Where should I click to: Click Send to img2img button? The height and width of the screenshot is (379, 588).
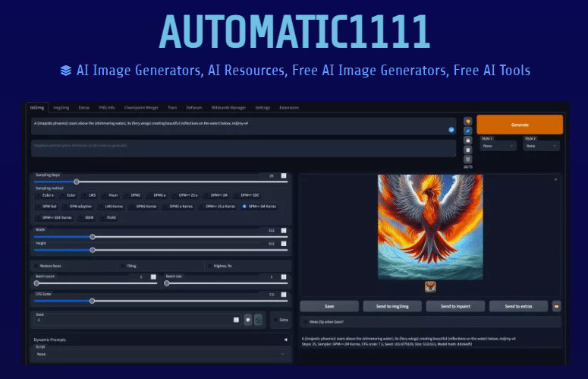click(392, 306)
